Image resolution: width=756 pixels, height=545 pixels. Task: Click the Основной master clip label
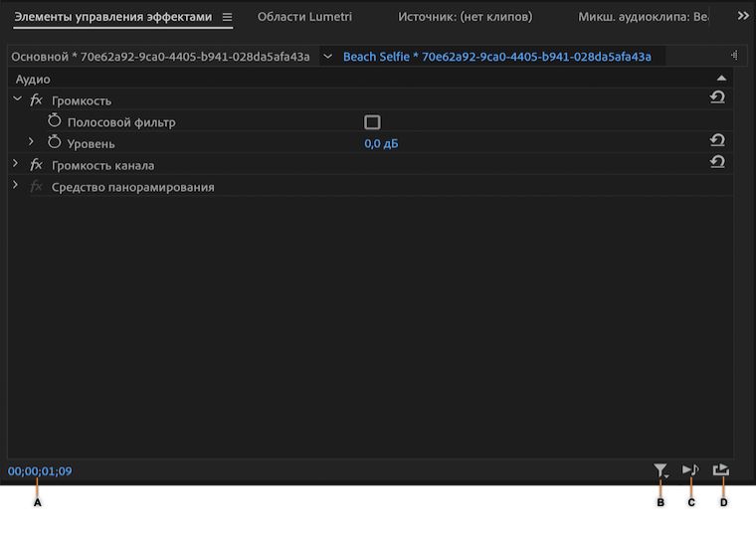tap(160, 57)
